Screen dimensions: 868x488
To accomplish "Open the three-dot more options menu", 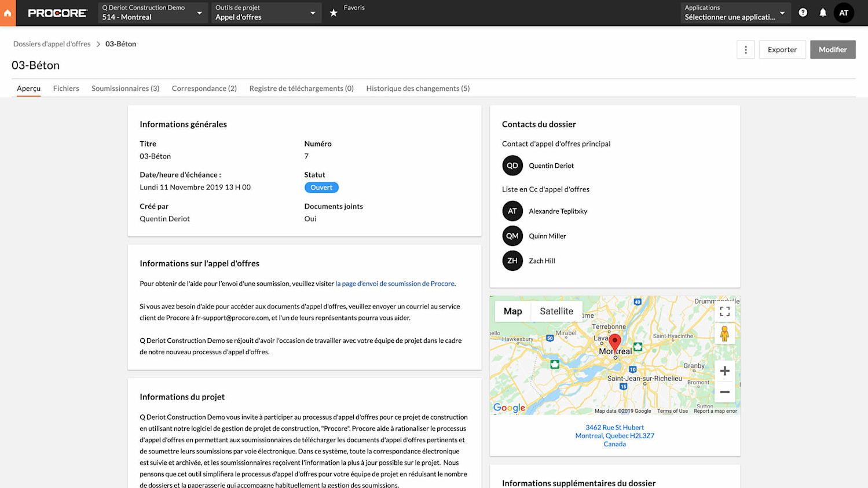I will (746, 50).
